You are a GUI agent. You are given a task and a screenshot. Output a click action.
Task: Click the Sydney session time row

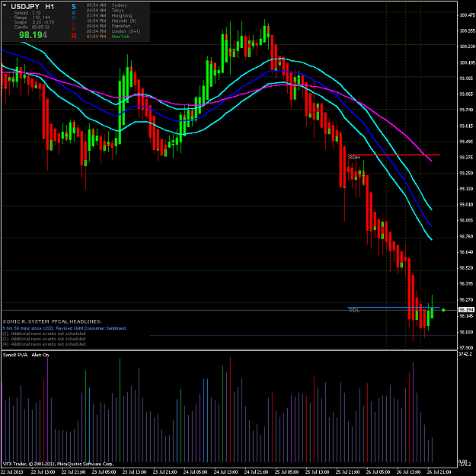tap(107, 5)
